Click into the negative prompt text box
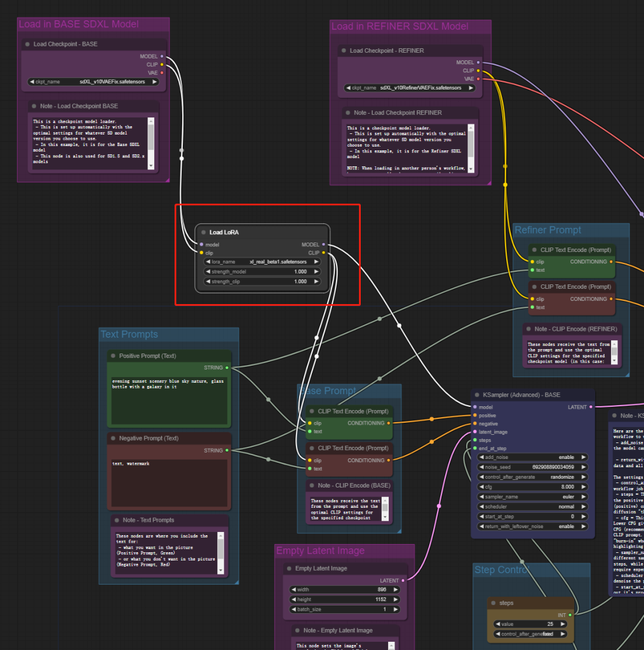Image resolution: width=644 pixels, height=650 pixels. [x=169, y=482]
